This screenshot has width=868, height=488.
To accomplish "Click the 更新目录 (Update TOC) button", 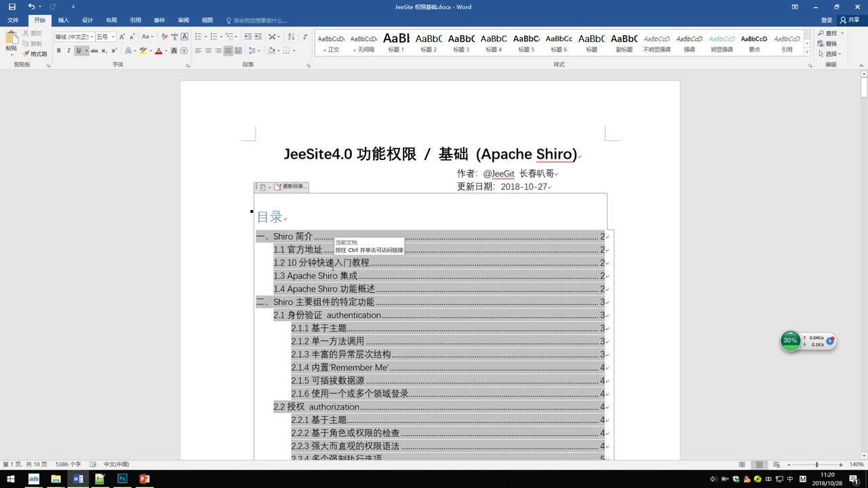I will pyautogui.click(x=290, y=186).
